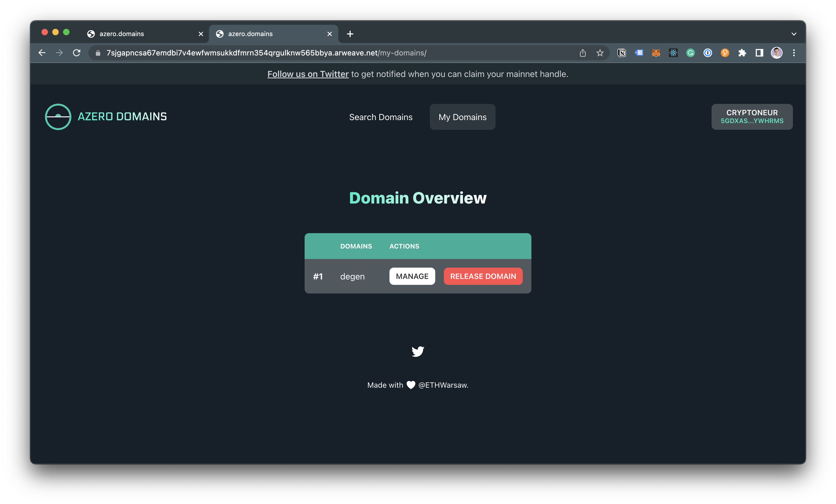Expand the tab search chevron
This screenshot has height=504, width=836.
point(794,34)
